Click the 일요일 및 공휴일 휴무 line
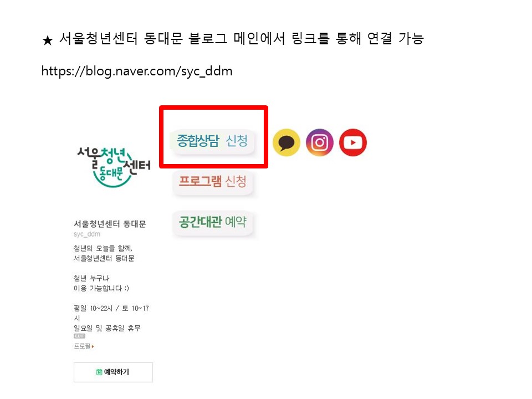Screen dimensions: 532x399 pyautogui.click(x=107, y=328)
